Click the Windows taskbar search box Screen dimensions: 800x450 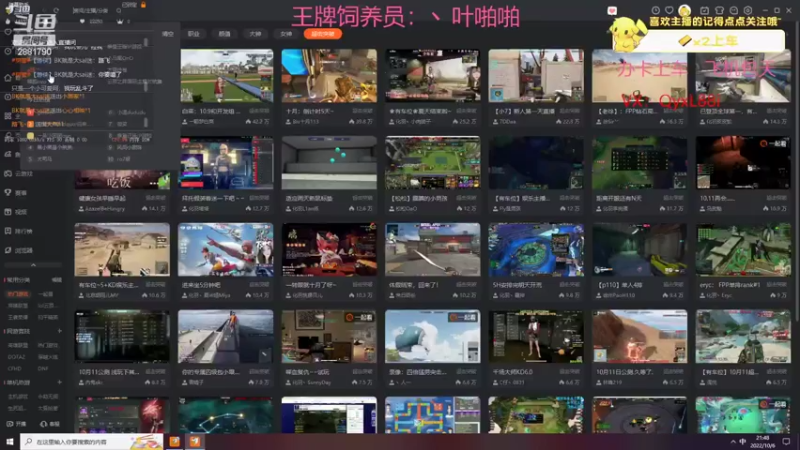[92, 441]
